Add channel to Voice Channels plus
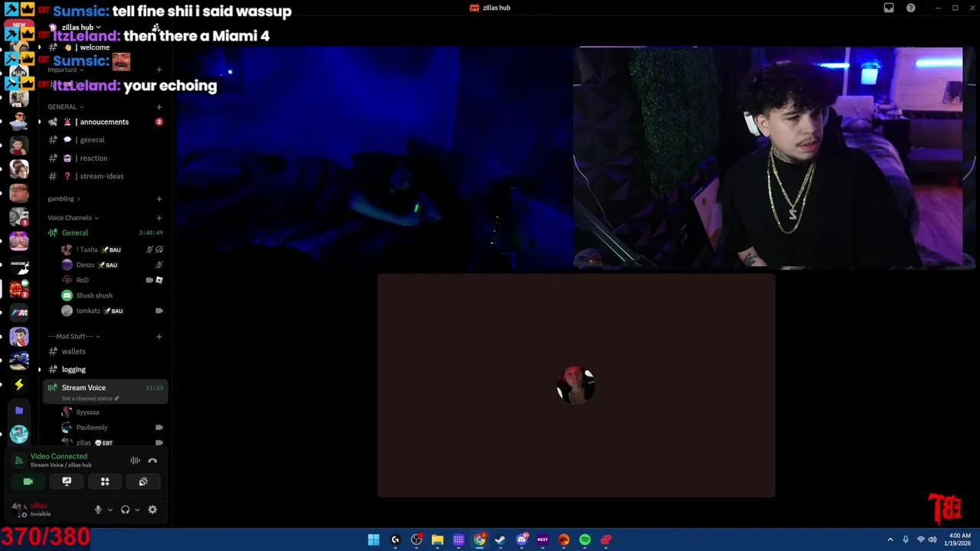This screenshot has width=980, height=551. pyautogui.click(x=159, y=218)
